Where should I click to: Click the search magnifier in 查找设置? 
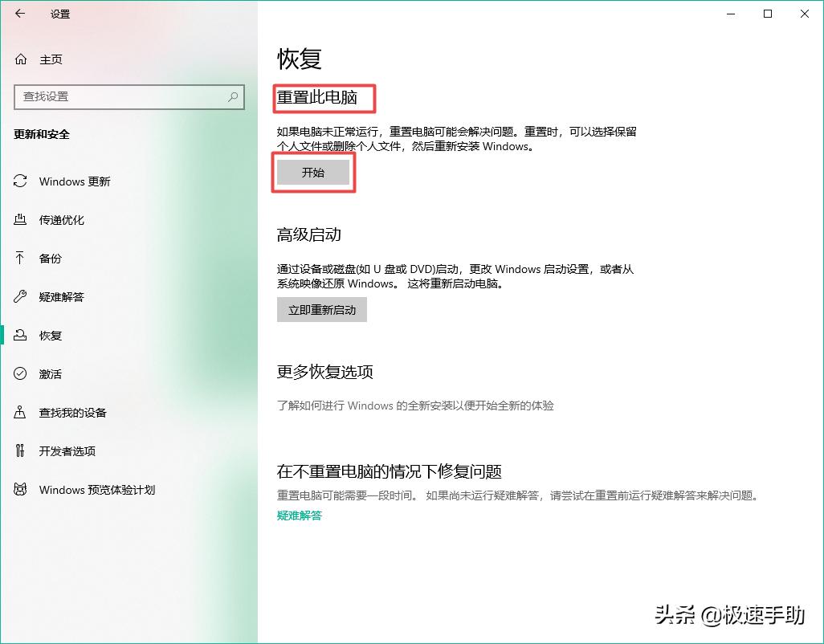coord(233,96)
